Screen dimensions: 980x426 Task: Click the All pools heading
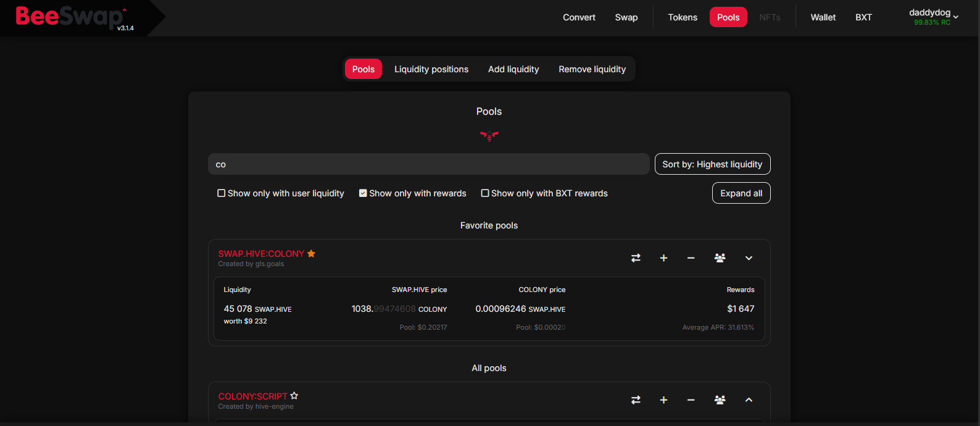[x=489, y=368]
